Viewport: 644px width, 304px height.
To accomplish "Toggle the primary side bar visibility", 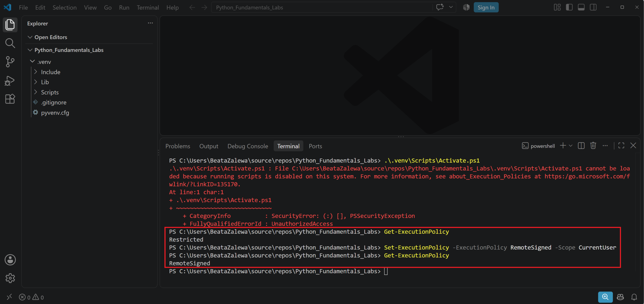I will (x=569, y=7).
